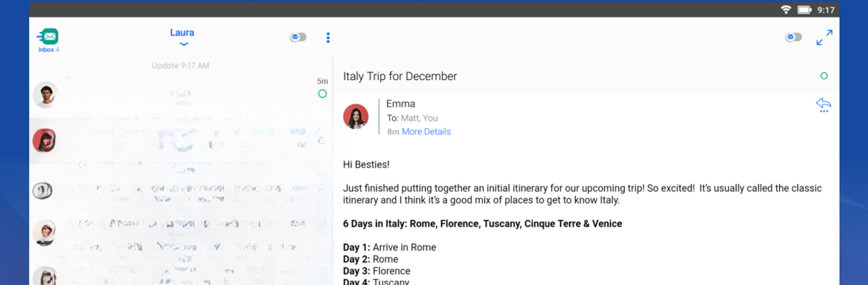Click the 9:17 clock in status bar
Image resolution: width=868 pixels, height=285 pixels.
[826, 10]
